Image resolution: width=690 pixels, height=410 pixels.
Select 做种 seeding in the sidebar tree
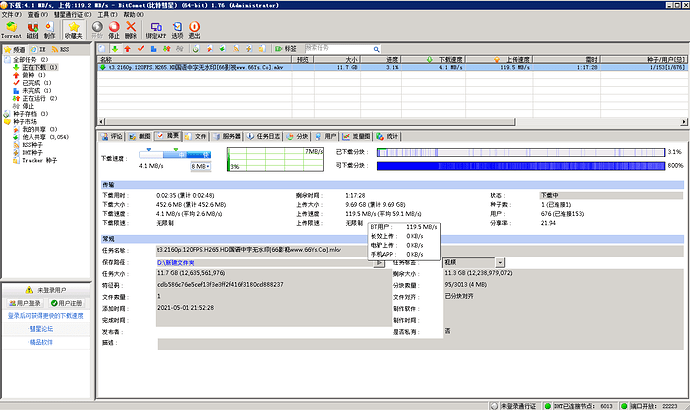tap(34, 75)
